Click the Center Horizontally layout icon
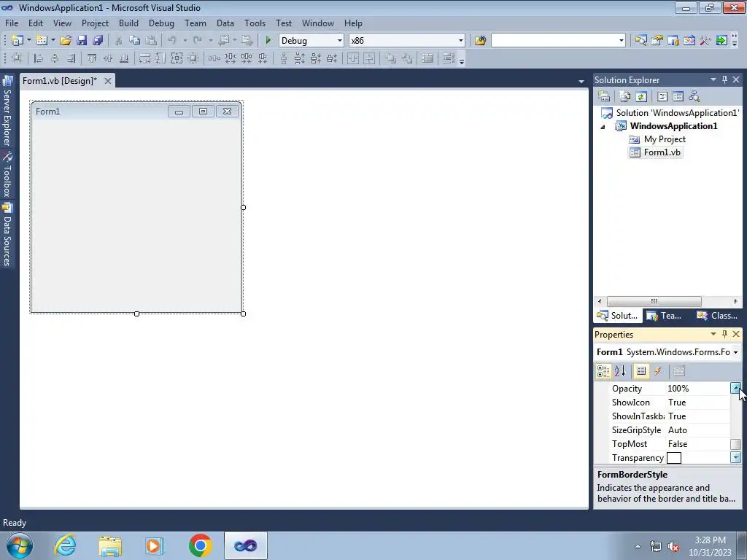Image resolution: width=747 pixels, height=560 pixels. [353, 58]
